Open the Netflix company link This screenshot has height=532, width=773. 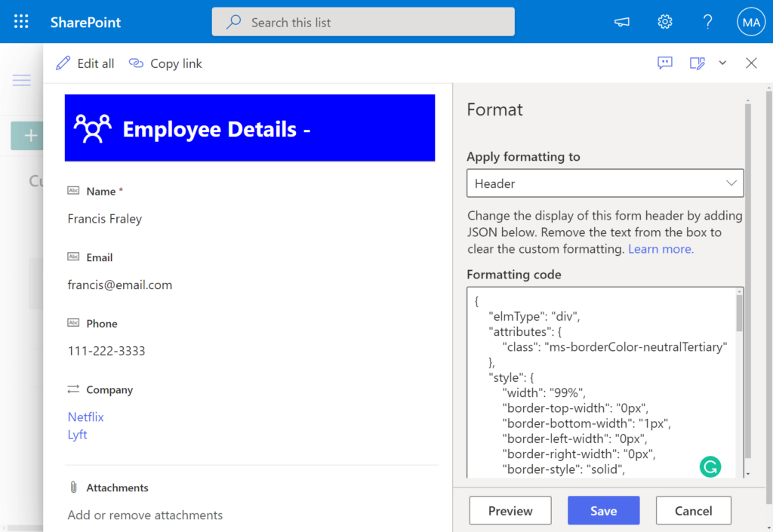[x=86, y=417]
